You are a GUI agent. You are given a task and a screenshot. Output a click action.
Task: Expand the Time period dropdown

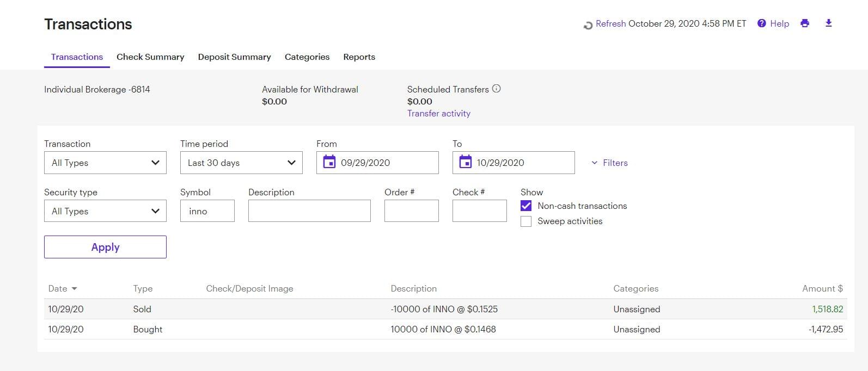click(241, 163)
